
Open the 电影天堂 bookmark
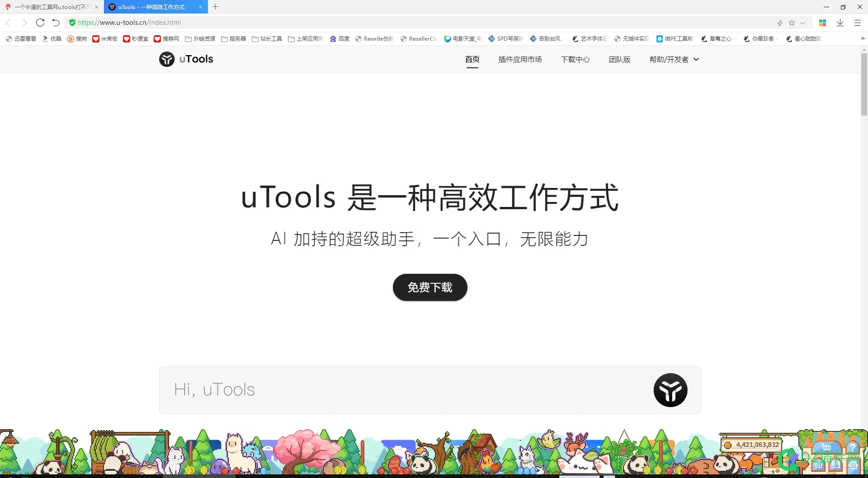pos(463,39)
